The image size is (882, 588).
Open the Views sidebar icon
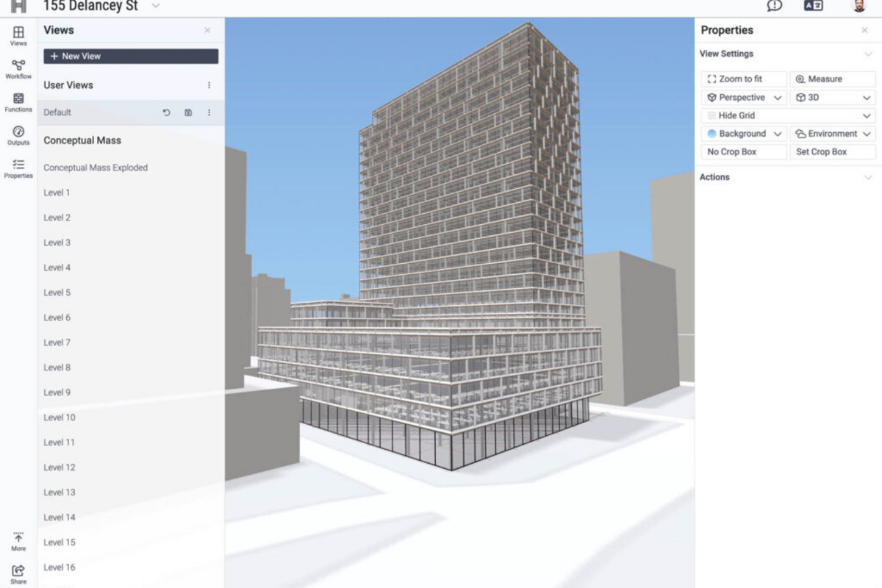pyautogui.click(x=18, y=35)
